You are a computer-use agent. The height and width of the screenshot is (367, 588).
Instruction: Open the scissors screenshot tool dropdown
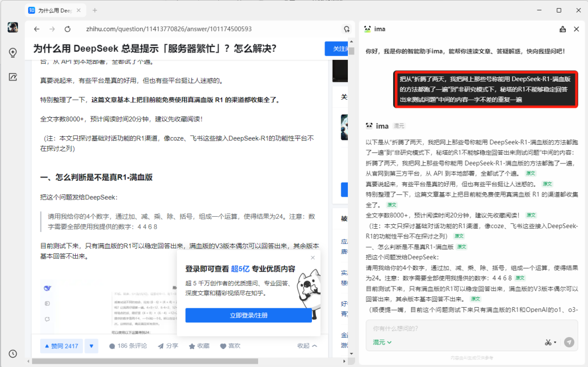[550, 342]
